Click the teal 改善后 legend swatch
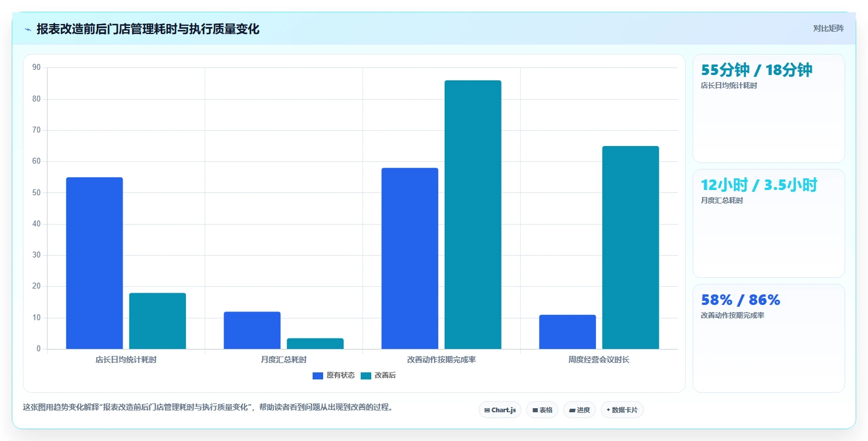The image size is (868, 441). (x=366, y=375)
